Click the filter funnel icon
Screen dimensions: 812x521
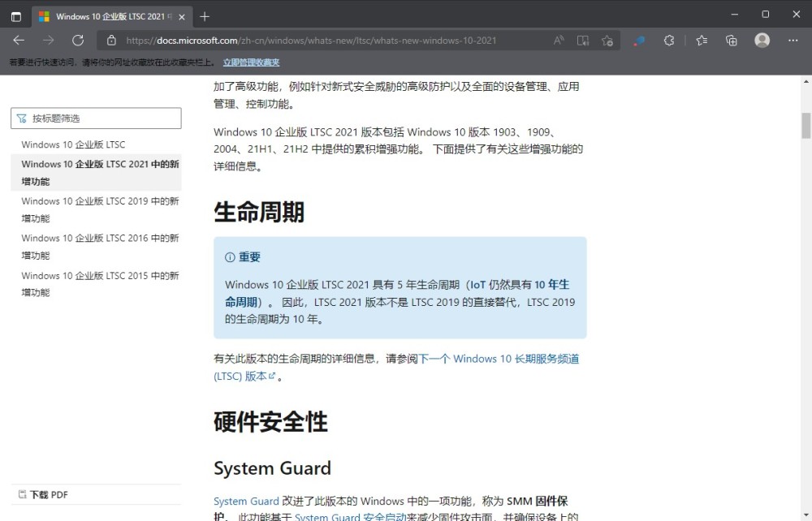(x=21, y=118)
